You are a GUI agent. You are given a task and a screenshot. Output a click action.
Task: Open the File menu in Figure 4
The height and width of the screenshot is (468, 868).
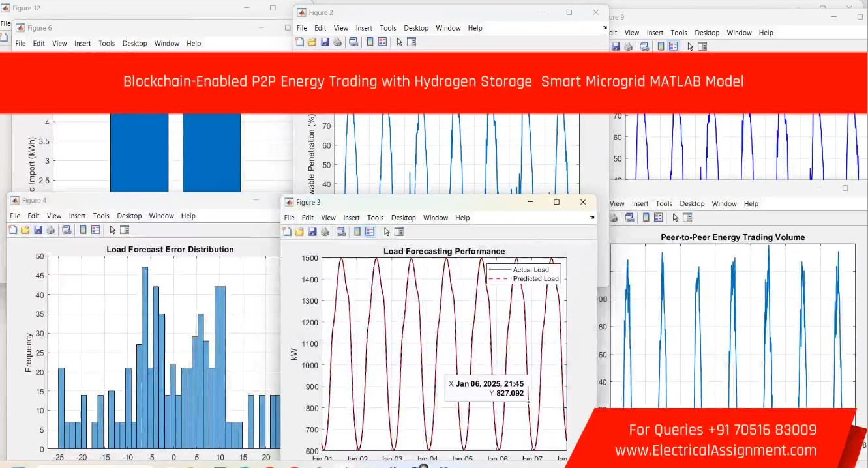point(15,216)
